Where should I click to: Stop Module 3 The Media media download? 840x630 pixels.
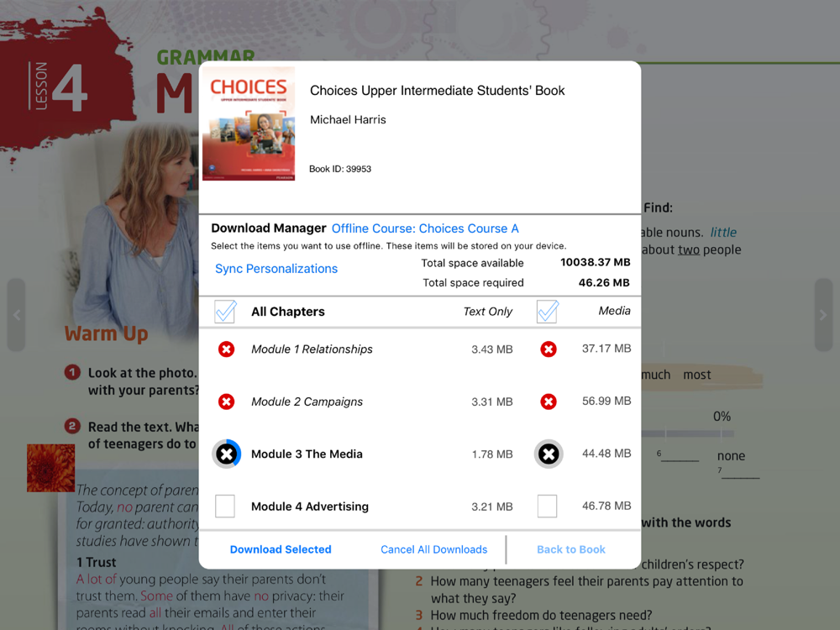[549, 454]
